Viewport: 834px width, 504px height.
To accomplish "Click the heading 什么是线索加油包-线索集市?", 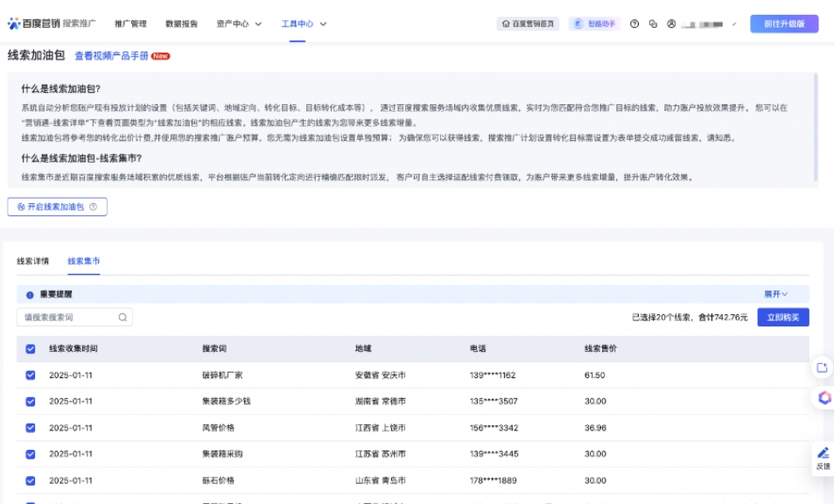I will 81,158.
